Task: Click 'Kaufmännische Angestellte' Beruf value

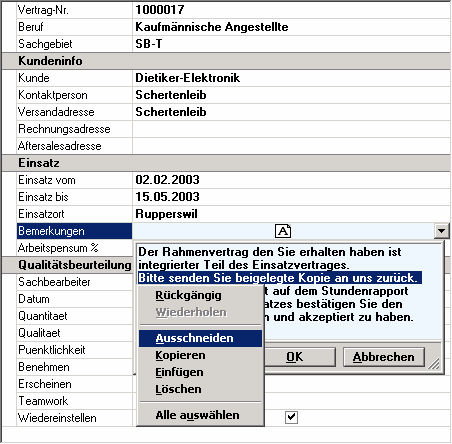Action: pyautogui.click(x=212, y=27)
